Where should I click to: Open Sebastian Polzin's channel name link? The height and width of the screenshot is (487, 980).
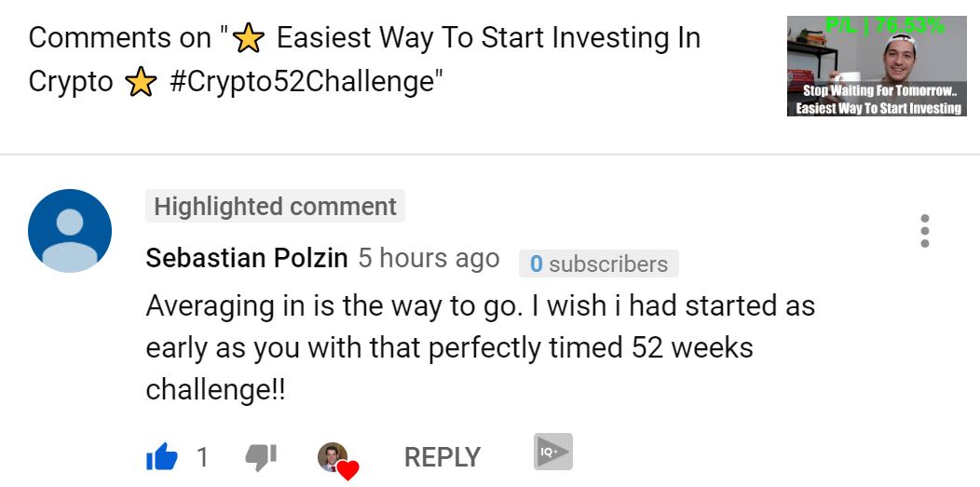click(x=247, y=259)
